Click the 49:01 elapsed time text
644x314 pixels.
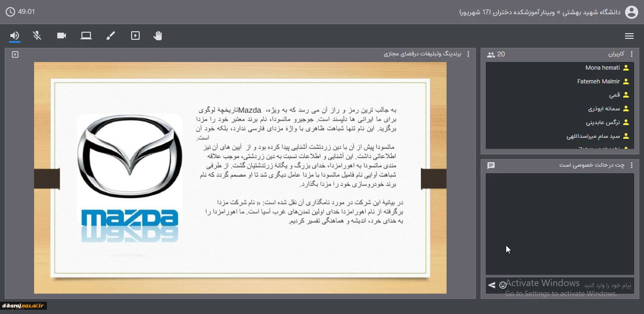coord(27,11)
